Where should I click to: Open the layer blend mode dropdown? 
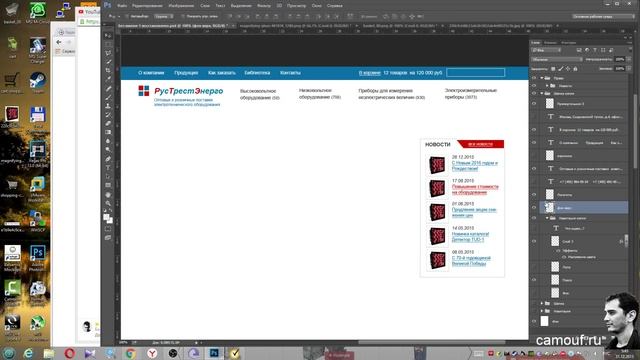(556, 59)
